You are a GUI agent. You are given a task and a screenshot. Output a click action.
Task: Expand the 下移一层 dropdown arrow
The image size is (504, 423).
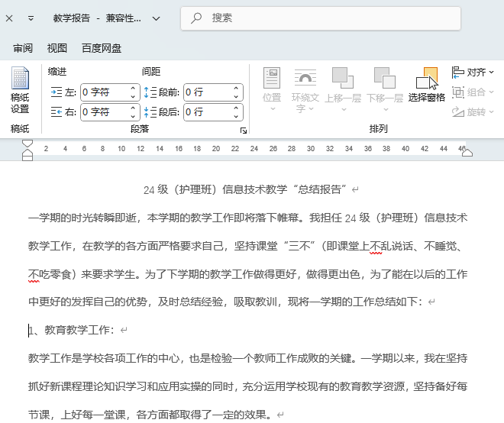386,110
